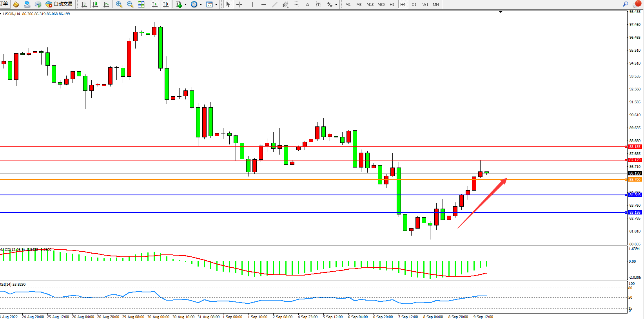Switch to the D1 timeframe

click(x=414, y=4)
